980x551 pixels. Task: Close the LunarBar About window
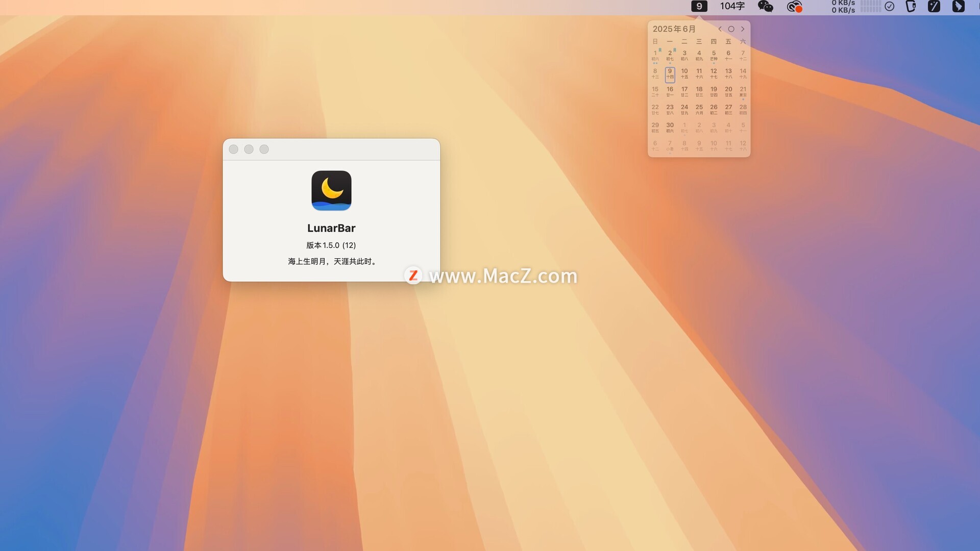click(x=233, y=149)
